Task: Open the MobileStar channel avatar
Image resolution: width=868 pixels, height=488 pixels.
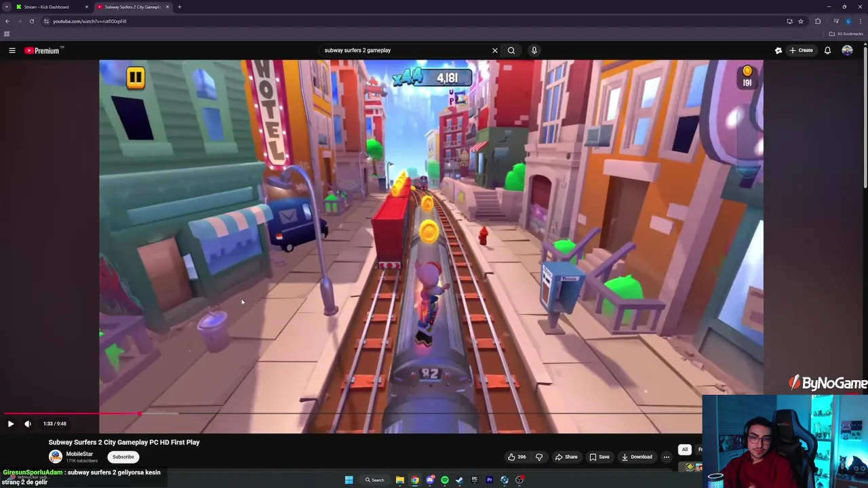Action: point(56,457)
